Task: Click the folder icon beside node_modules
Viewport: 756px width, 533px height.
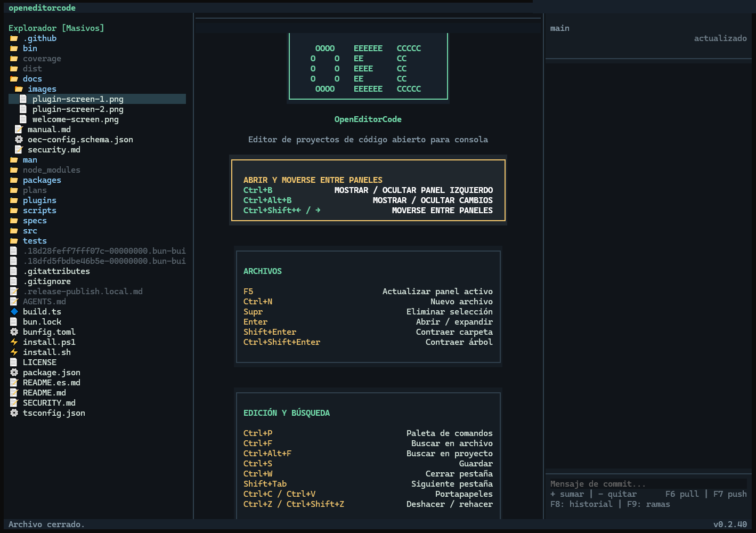Action: (x=14, y=170)
